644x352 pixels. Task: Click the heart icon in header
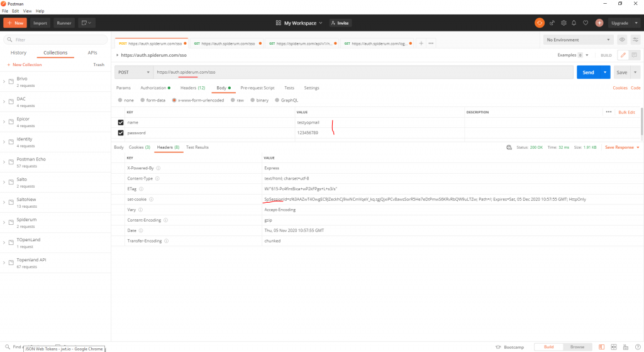(586, 23)
